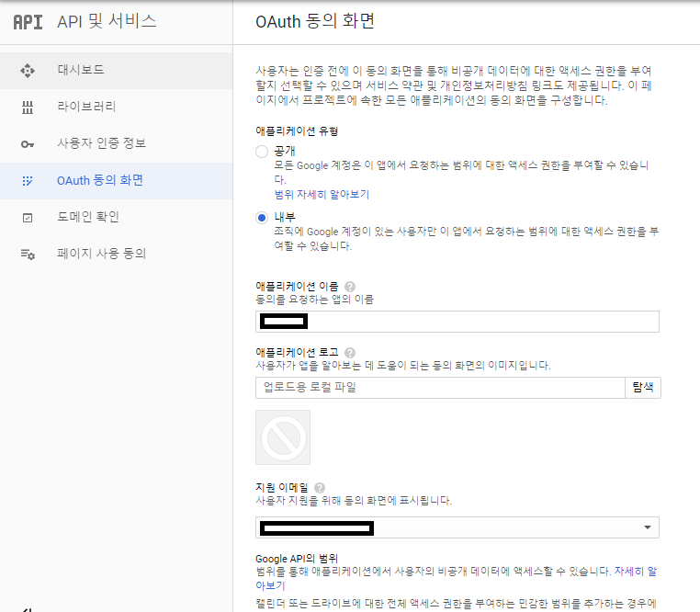Open 도메인 확인 in the sidebar
Screen dimensions: 700x612
(x=116, y=218)
